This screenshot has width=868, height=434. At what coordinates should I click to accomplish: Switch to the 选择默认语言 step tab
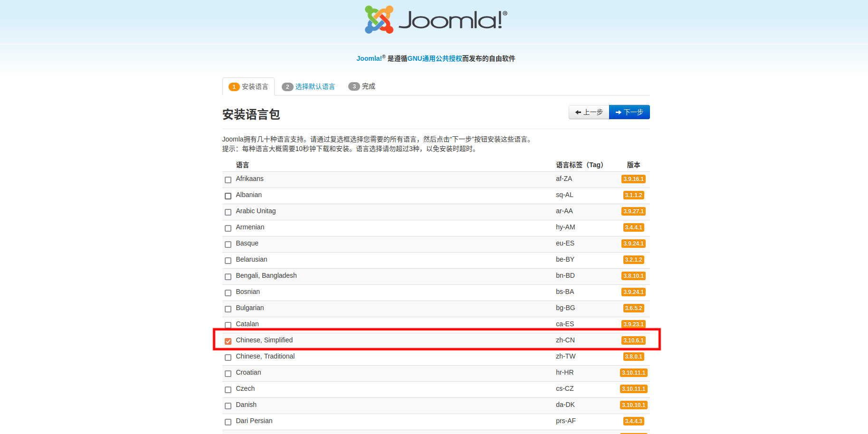308,86
